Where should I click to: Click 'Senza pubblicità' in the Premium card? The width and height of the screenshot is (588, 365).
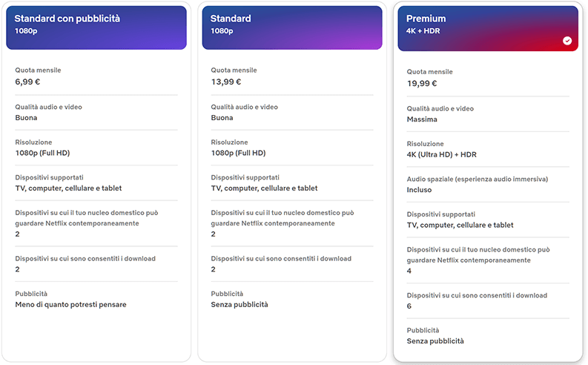click(x=435, y=341)
